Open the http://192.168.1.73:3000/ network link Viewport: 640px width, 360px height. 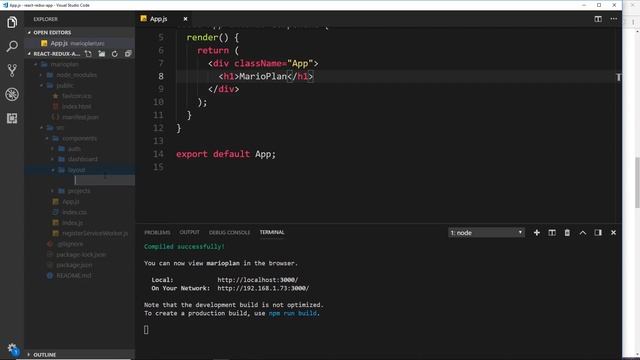tap(263, 288)
